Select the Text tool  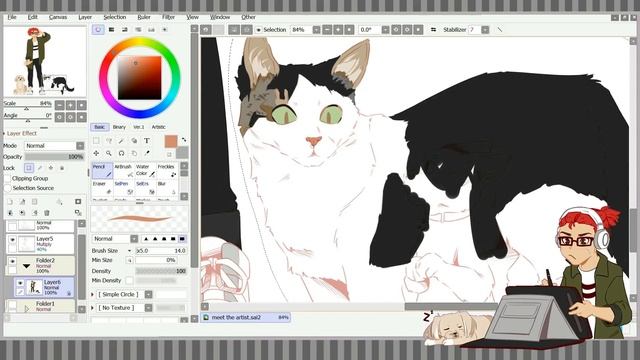point(147,141)
